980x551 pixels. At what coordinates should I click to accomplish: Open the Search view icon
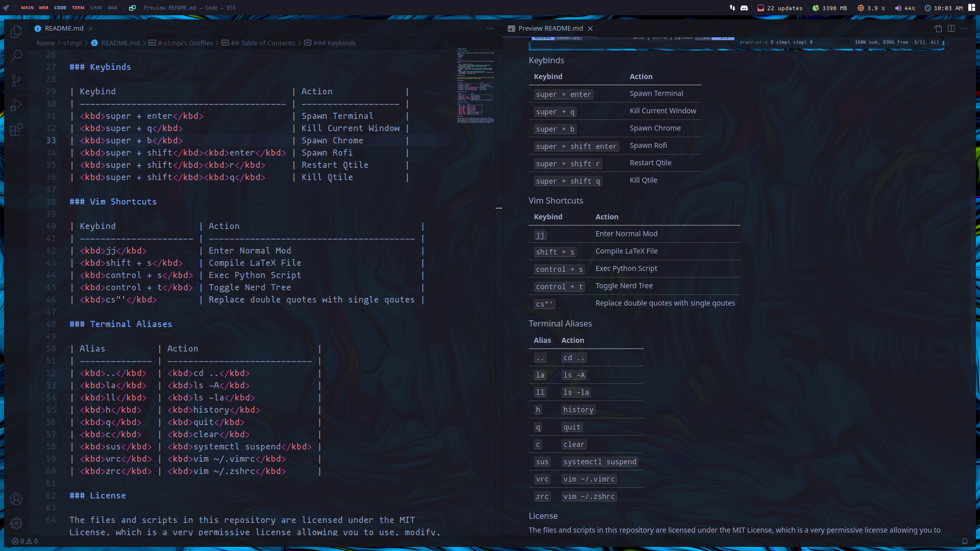(16, 56)
